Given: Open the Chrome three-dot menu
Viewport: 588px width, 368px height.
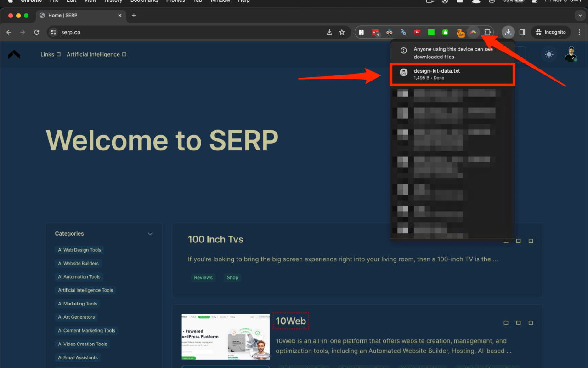Looking at the screenshot, I should 579,32.
